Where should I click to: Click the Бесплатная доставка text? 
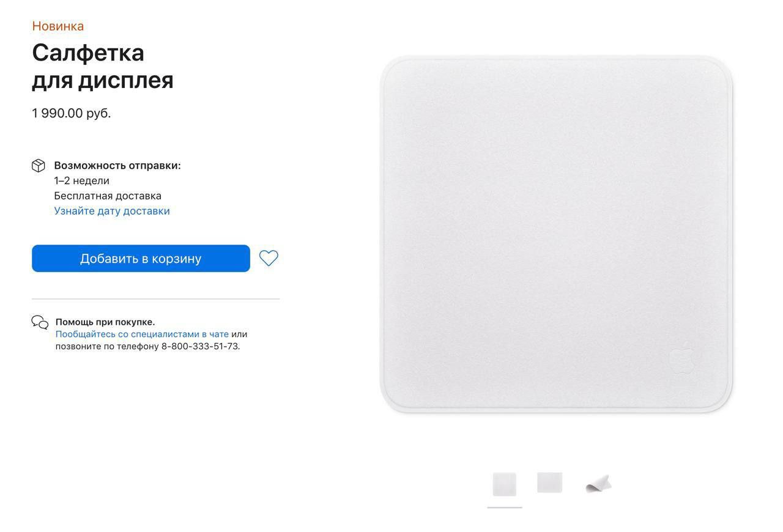[x=108, y=196]
